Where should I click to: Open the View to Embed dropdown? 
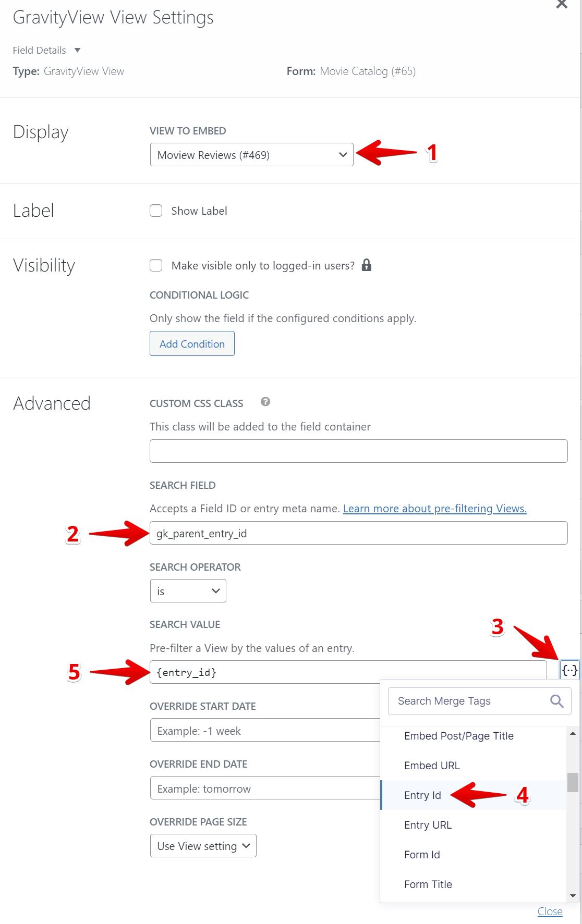coord(251,155)
